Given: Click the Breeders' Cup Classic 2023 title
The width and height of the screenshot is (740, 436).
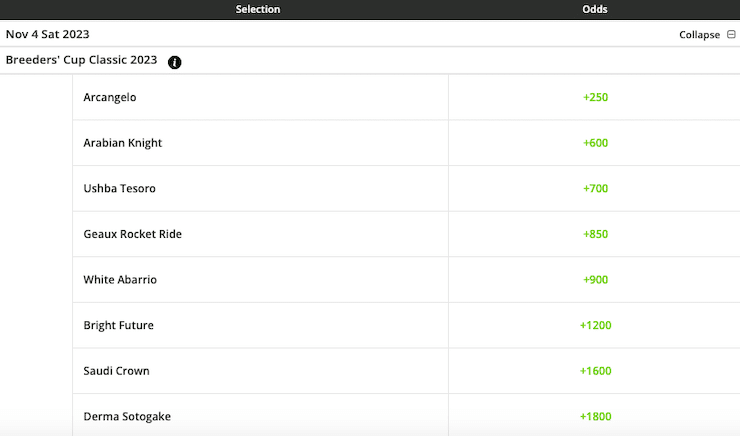Looking at the screenshot, I should click(81, 60).
